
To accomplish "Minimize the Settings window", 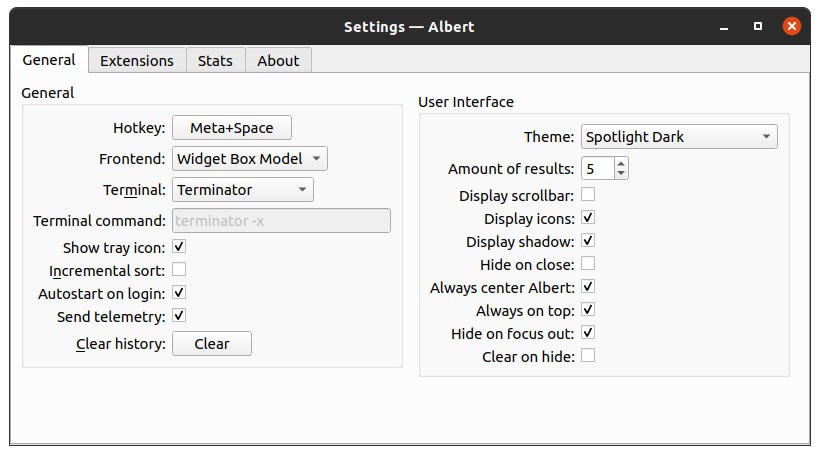I will (x=724, y=27).
